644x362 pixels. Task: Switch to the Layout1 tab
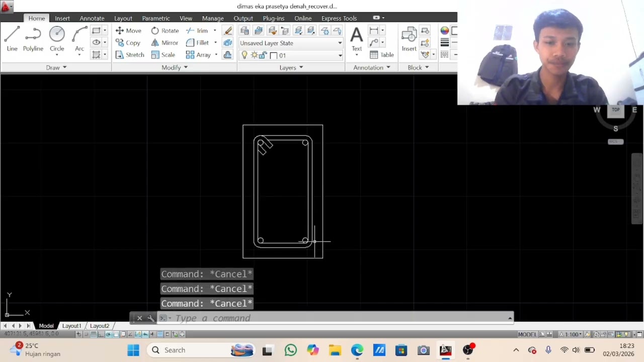point(71,326)
